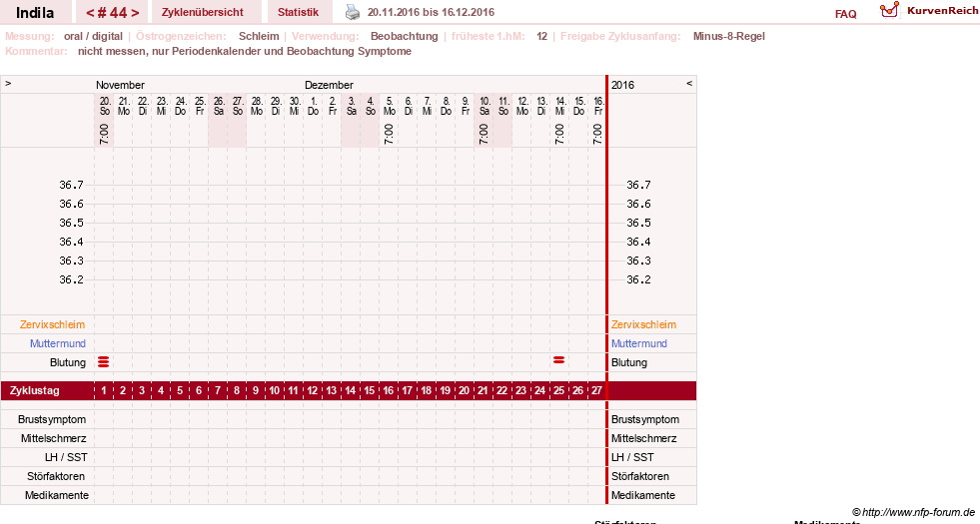This screenshot has height=524, width=980.
Task: Click the Minus-8-Regel value
Action: [728, 36]
